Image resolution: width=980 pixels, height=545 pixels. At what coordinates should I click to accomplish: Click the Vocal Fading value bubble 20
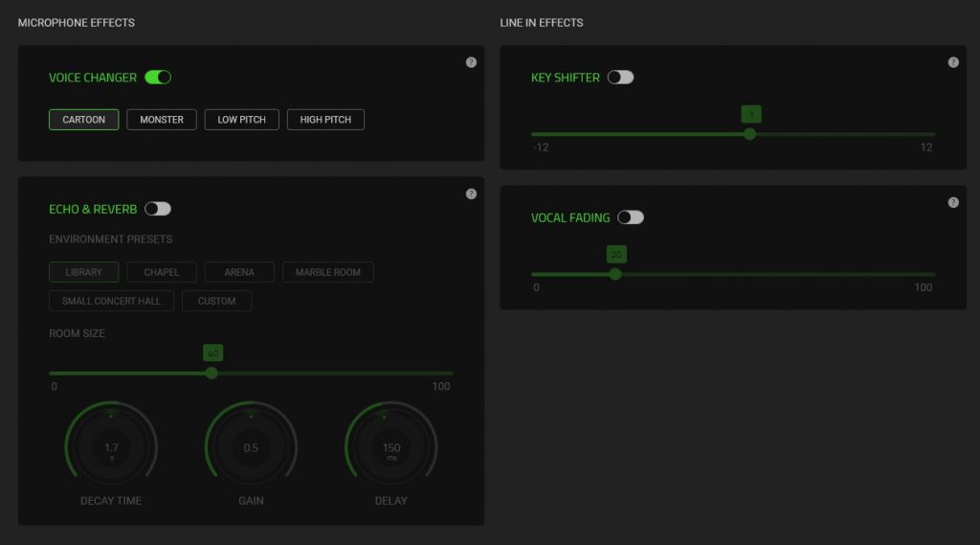click(616, 254)
